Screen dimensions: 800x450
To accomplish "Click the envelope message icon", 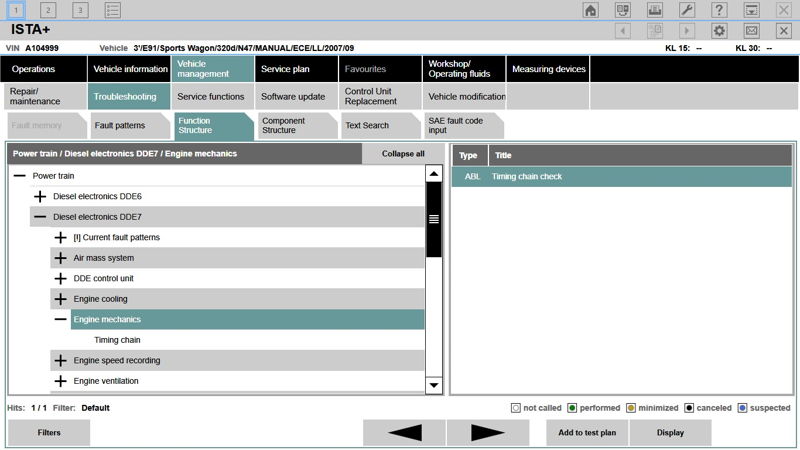I will coord(751,31).
